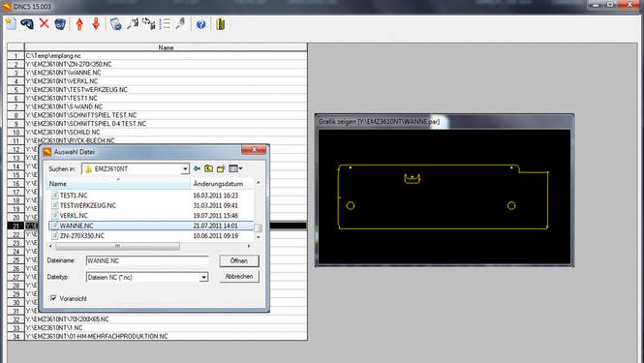
Task: Click the Grafik zeigen preview title bar
Action: 444,122
